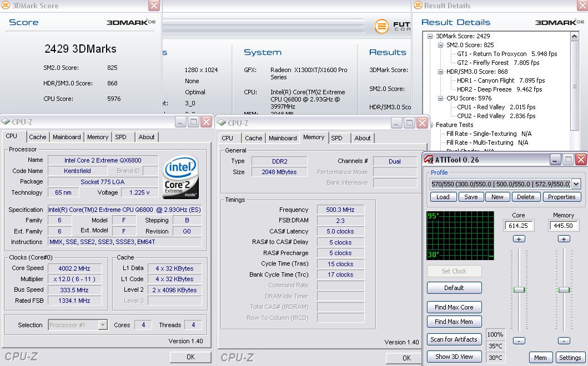588x366 pixels.
Task: Click the Futuremark orange logo icon
Action: [x=382, y=26]
